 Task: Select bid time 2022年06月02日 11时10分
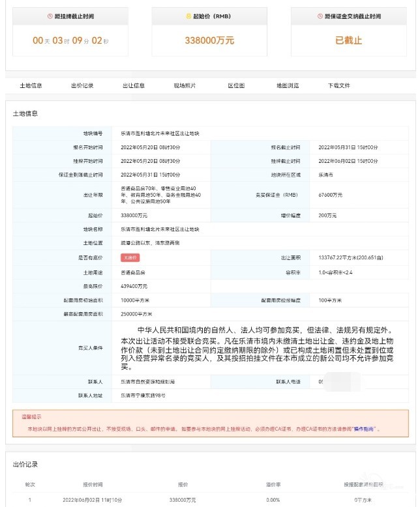92,500
